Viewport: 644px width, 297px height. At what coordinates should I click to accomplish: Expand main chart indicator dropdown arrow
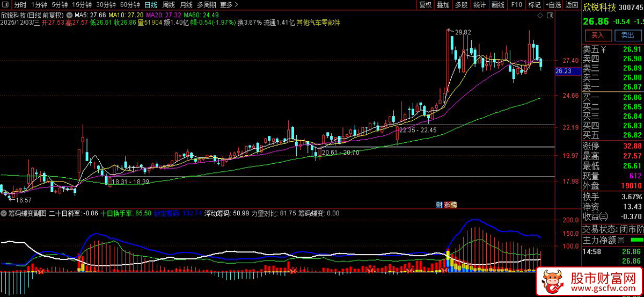pyautogui.click(x=69, y=15)
